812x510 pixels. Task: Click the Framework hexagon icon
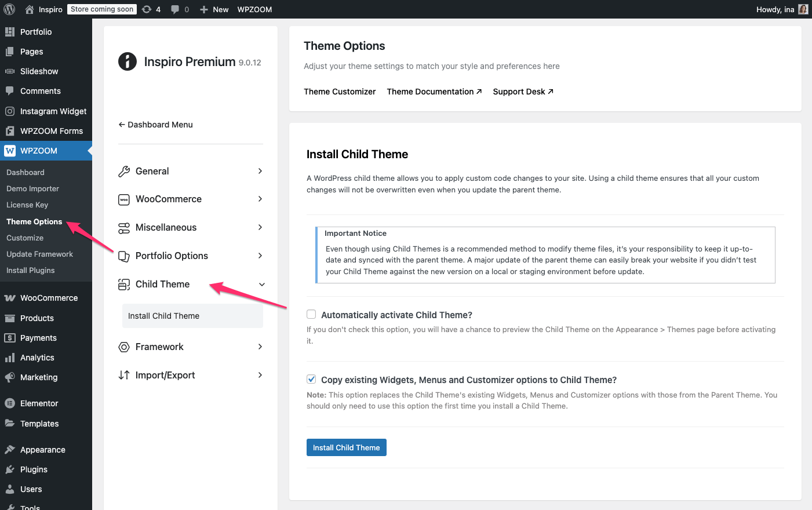(124, 347)
